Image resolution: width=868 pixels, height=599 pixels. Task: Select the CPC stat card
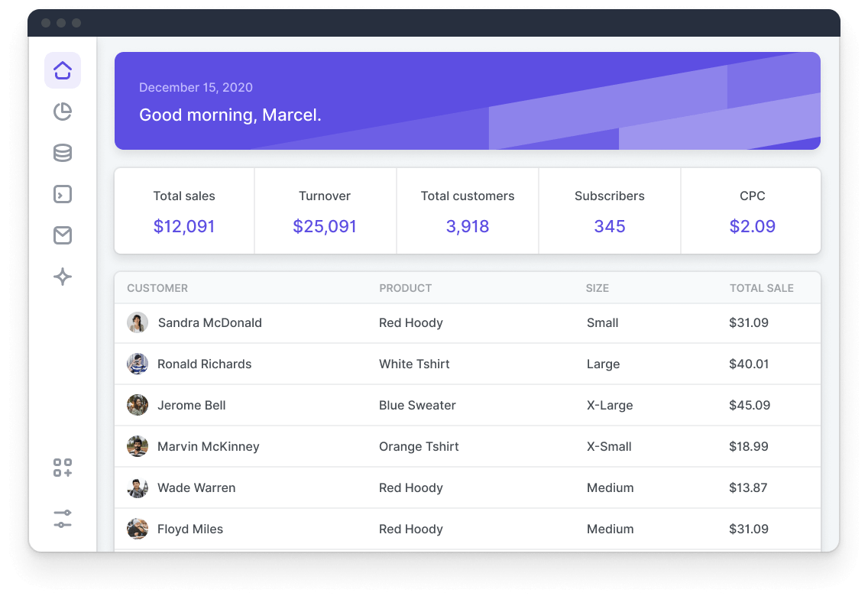tap(752, 212)
